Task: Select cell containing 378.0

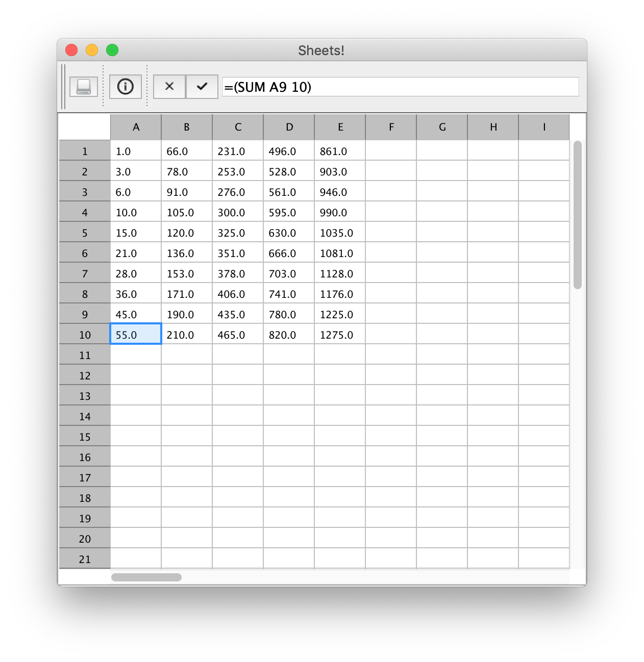Action: click(x=238, y=273)
